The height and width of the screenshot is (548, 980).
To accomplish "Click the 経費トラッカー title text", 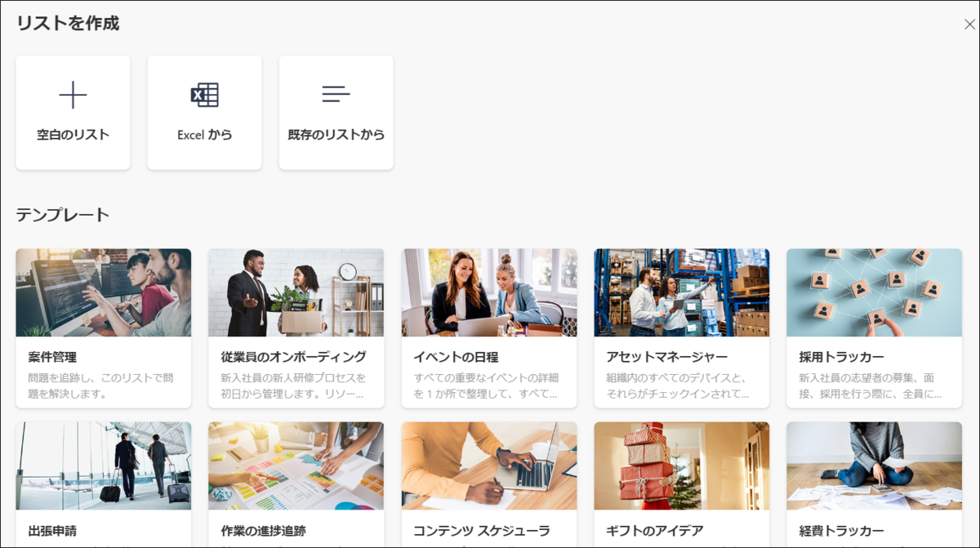I will [841, 531].
